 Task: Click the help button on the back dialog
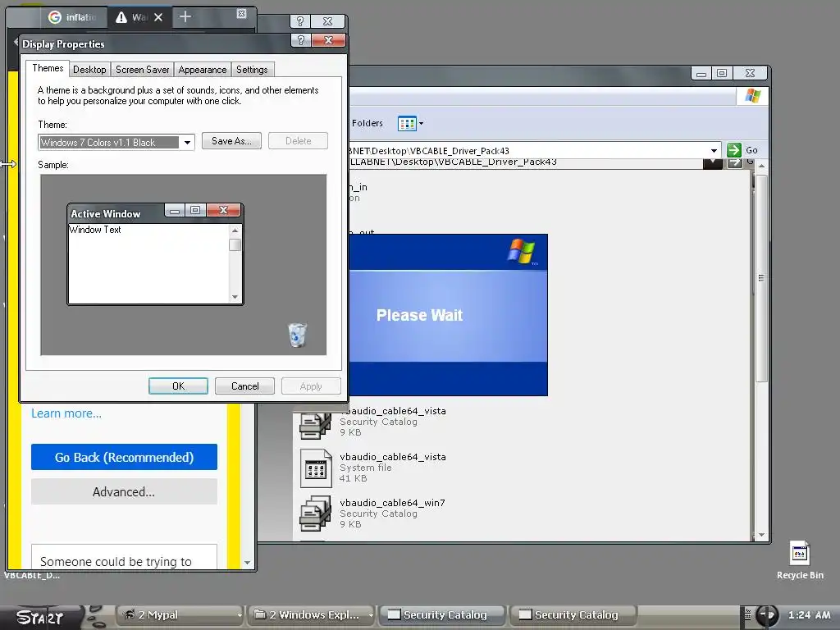point(300,21)
